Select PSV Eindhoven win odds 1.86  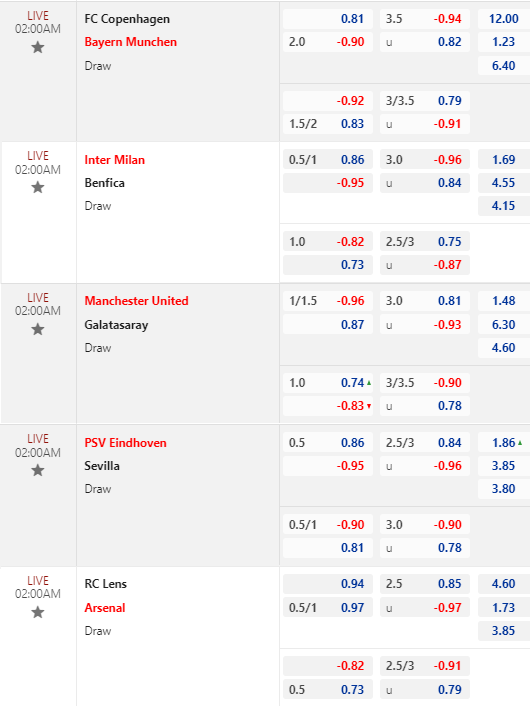pyautogui.click(x=504, y=443)
